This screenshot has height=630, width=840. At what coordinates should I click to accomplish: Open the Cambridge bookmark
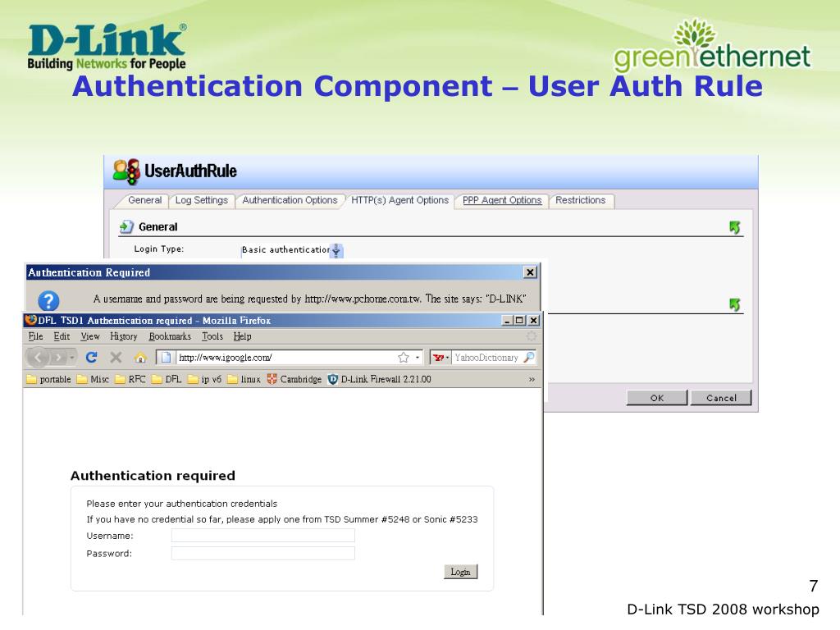pyautogui.click(x=294, y=379)
